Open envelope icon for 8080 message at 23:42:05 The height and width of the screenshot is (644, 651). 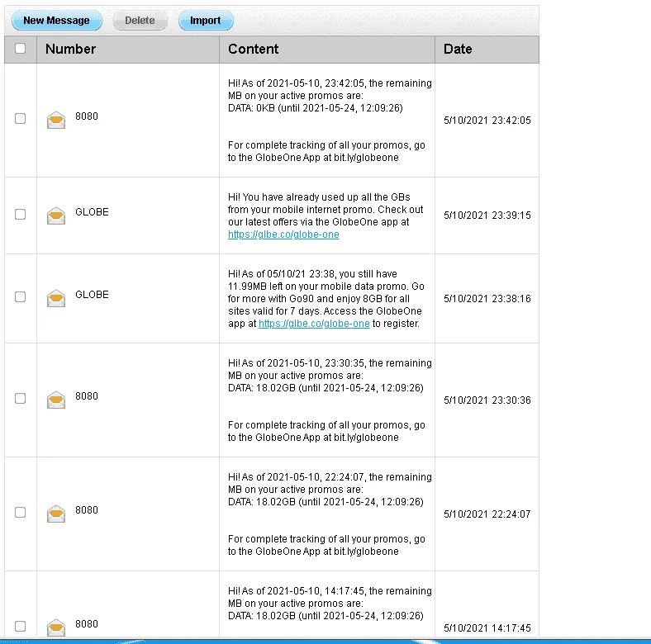click(56, 120)
